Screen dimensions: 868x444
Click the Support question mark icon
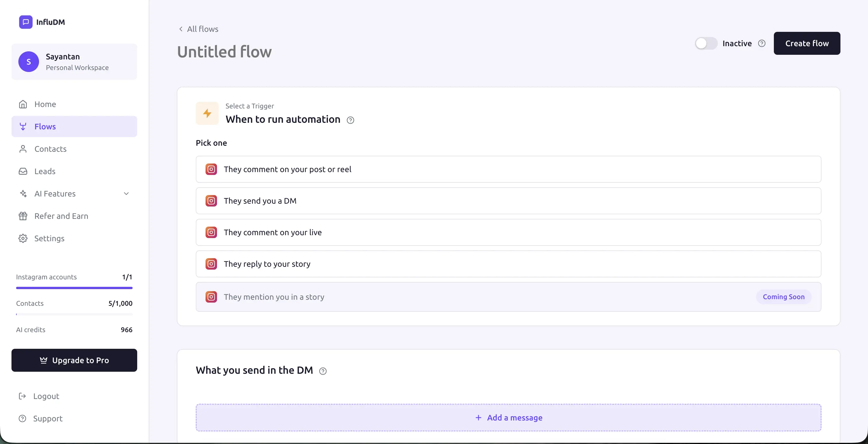[22, 418]
